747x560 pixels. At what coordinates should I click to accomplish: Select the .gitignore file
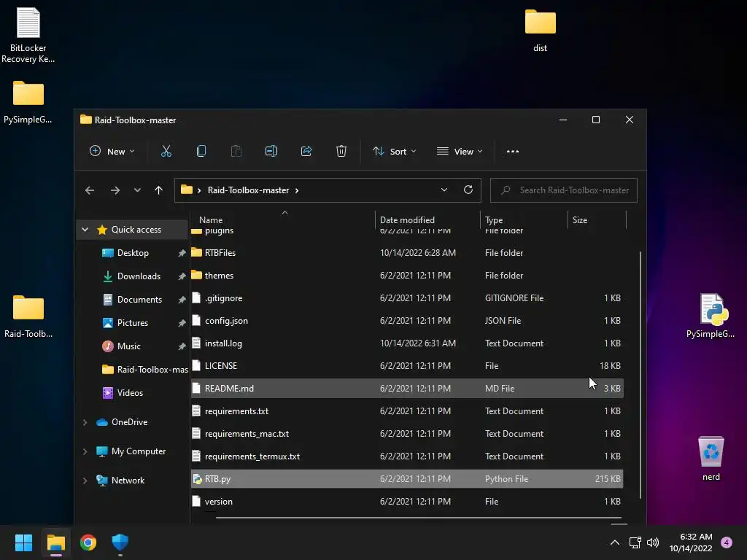[x=407, y=298]
